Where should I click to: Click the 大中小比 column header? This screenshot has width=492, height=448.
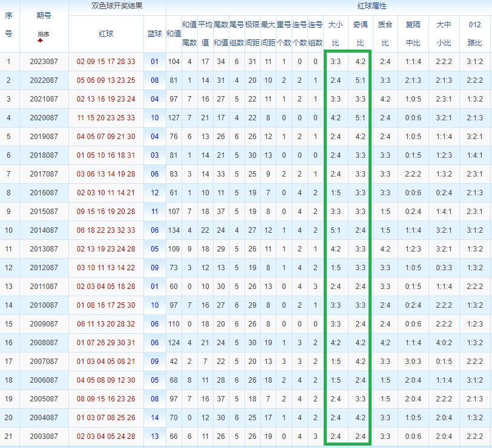click(x=444, y=33)
